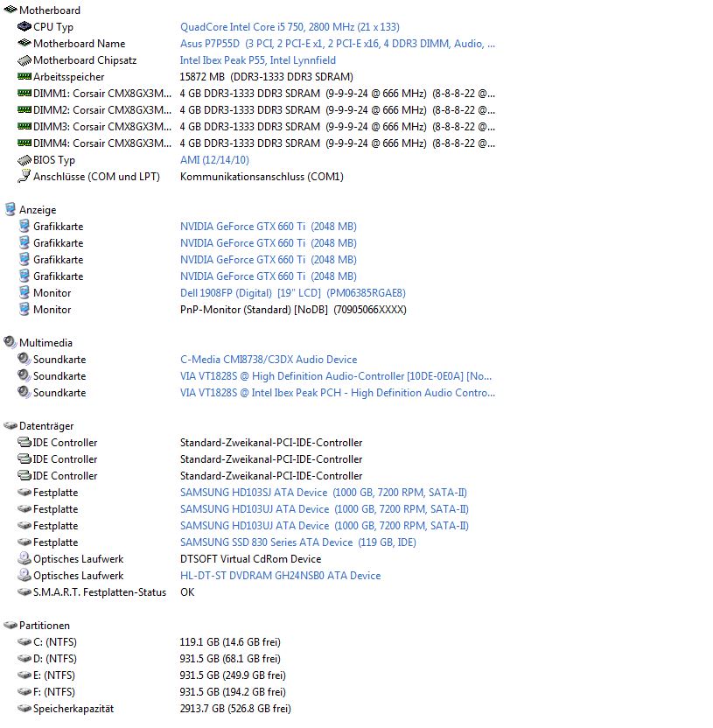Click the Anzeige section monitor icon
The height and width of the screenshot is (728, 713).
[10, 209]
